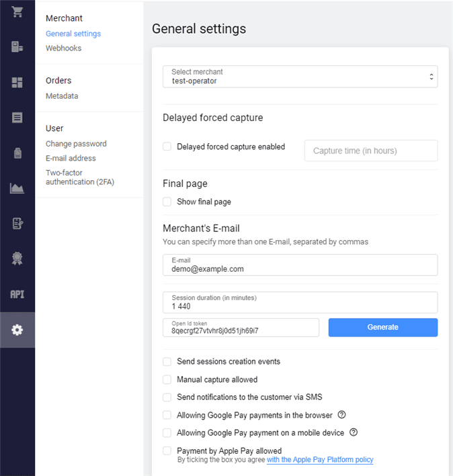Open the API section icon
The height and width of the screenshot is (476, 453).
[x=17, y=294]
